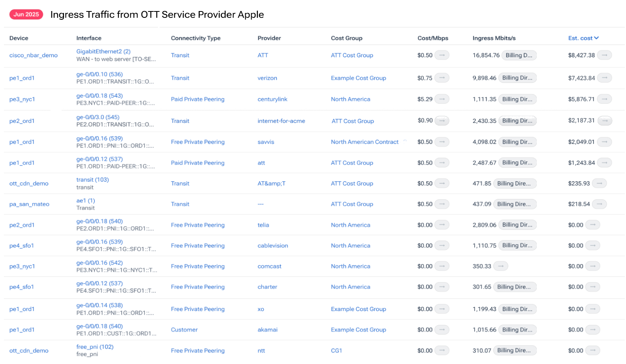Click arrow next to $2,049.01 estimated cost

click(604, 142)
